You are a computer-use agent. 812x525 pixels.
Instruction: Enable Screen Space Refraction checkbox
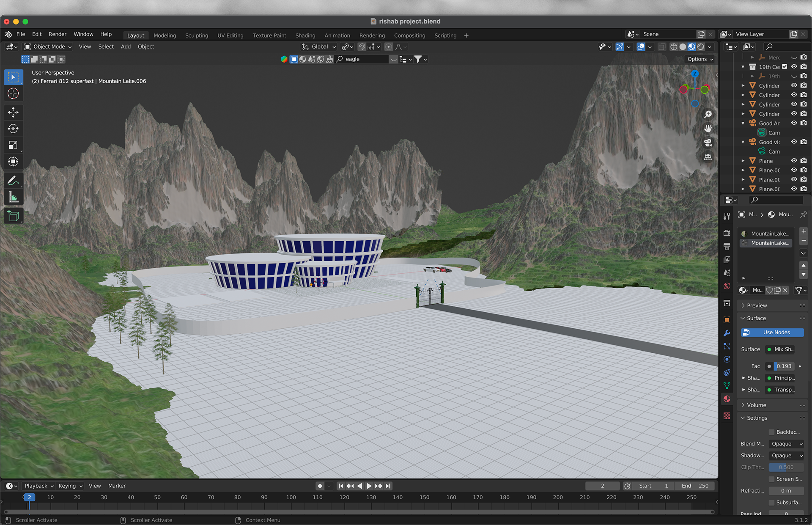[x=771, y=479]
